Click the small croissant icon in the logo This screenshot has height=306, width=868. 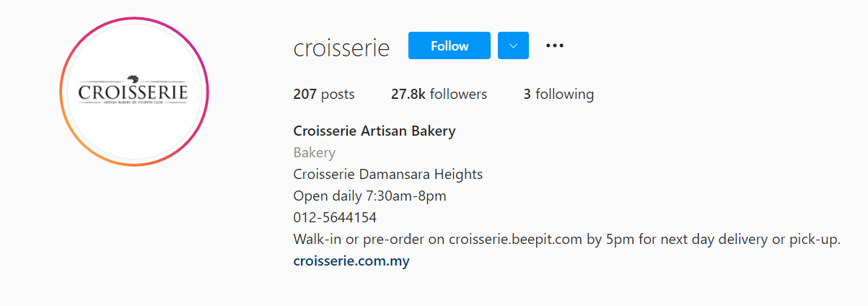click(x=132, y=79)
